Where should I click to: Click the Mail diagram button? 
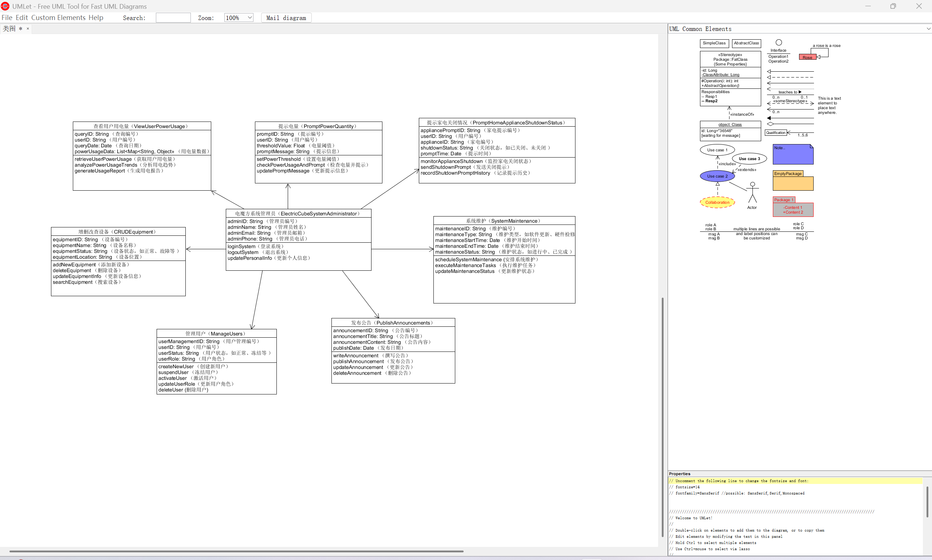point(286,18)
